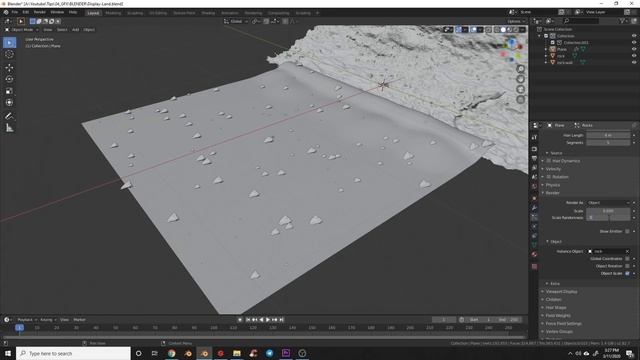Open the Particles properties tab
640x360 pixels.
point(534,218)
